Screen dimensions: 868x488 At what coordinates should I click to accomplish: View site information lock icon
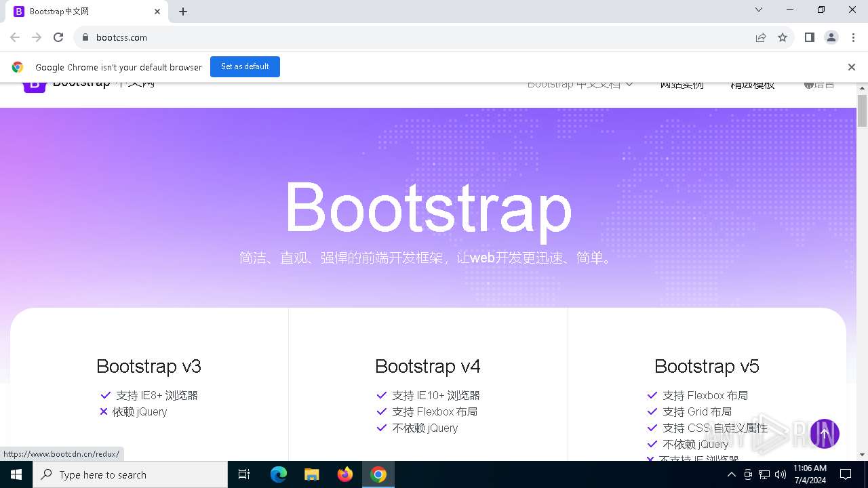point(85,37)
